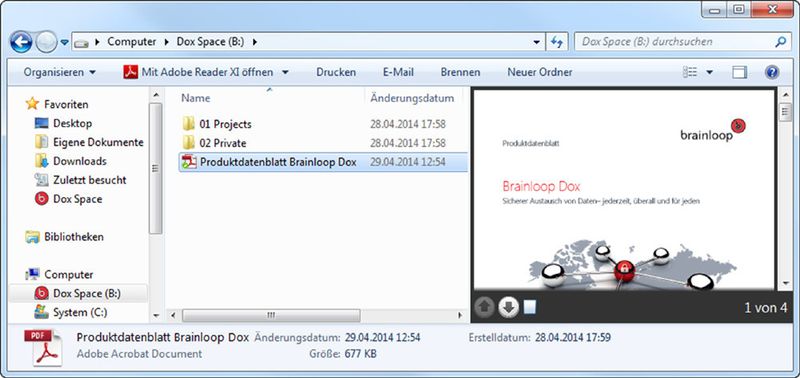Click the change view icon
Image resolution: width=800 pixels, height=378 pixels.
(690, 72)
